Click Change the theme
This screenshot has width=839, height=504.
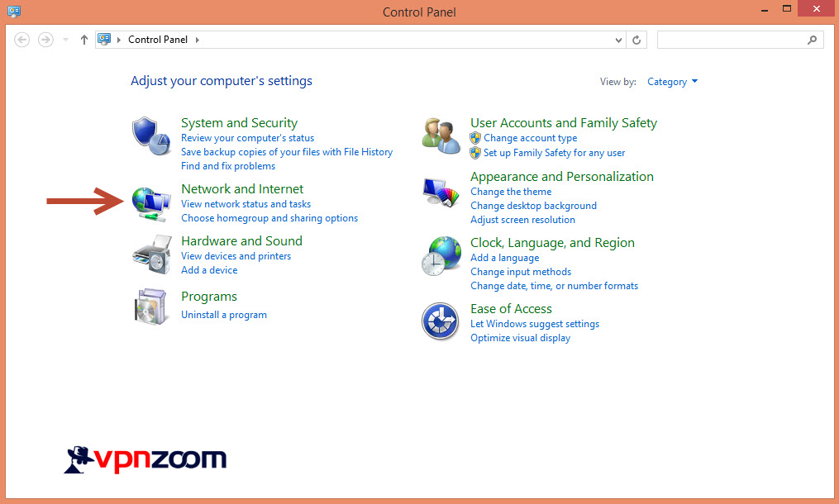511,192
